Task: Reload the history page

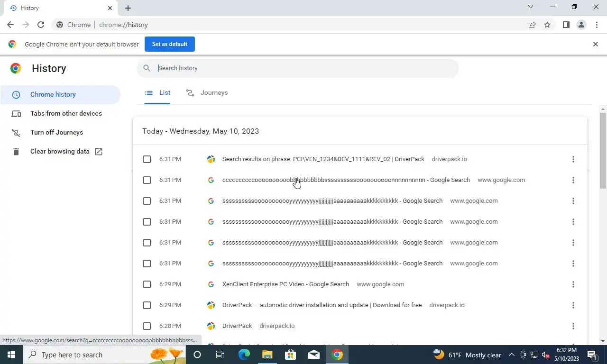Action: pyautogui.click(x=41, y=25)
